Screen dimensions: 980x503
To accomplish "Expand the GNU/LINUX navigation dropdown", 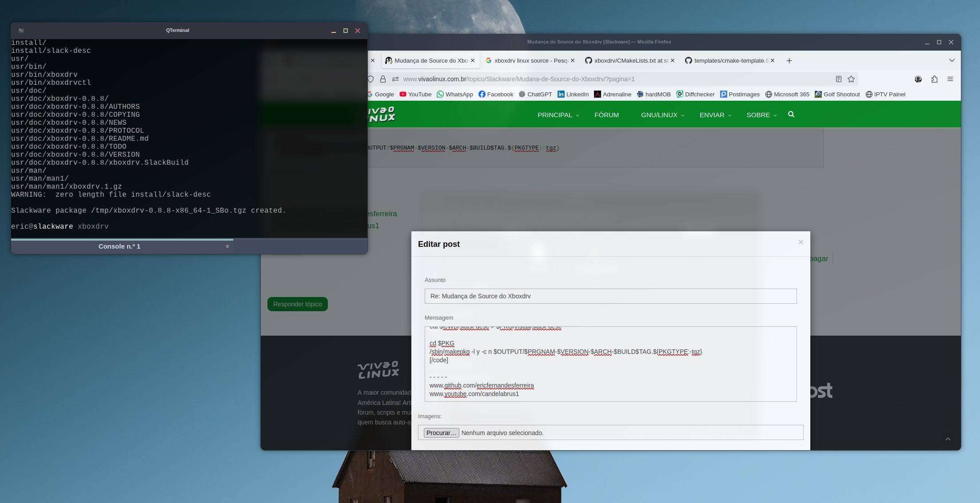I will pos(662,115).
